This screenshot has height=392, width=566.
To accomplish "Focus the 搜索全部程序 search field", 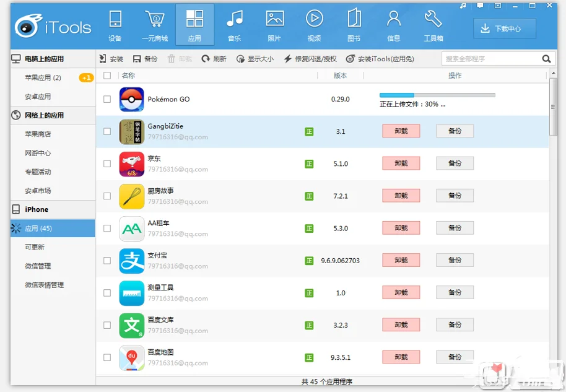I will 491,59.
